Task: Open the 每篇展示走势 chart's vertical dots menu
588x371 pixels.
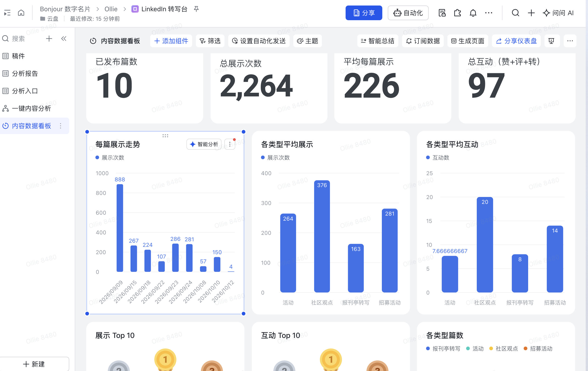Action: point(230,144)
